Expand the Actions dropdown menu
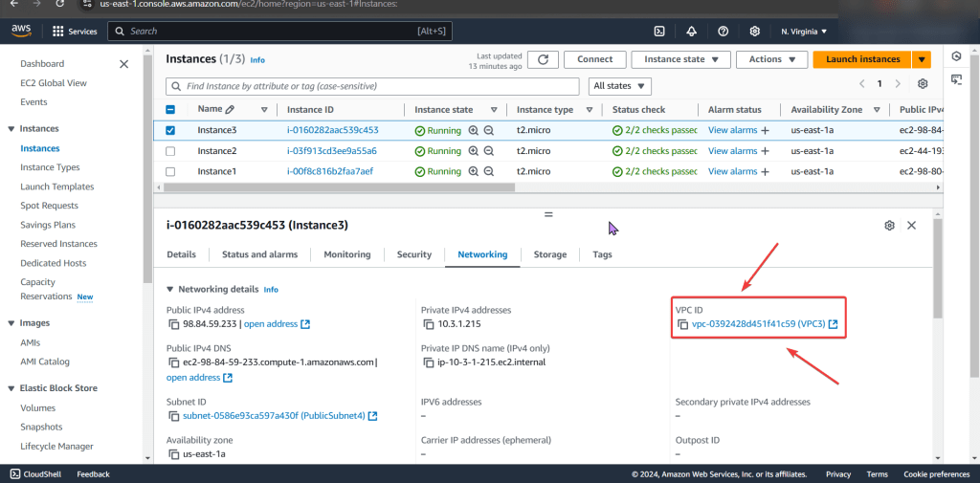Viewport: 980px width, 483px height. coord(771,59)
